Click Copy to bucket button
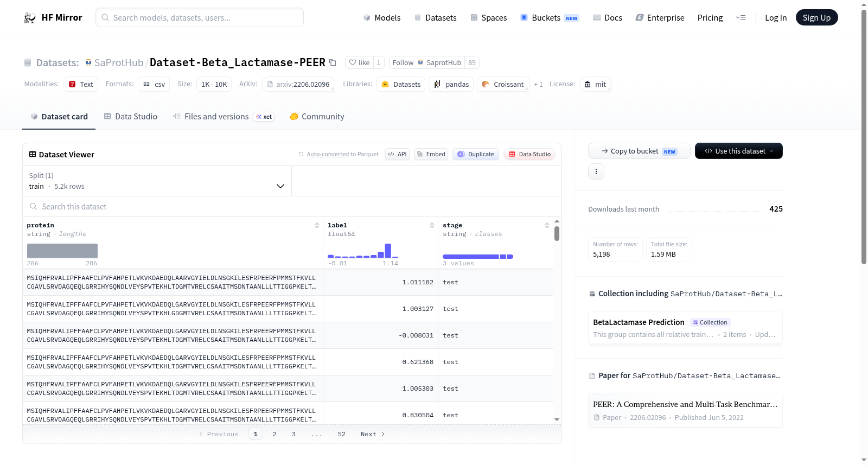The image size is (868, 465). 639,151
